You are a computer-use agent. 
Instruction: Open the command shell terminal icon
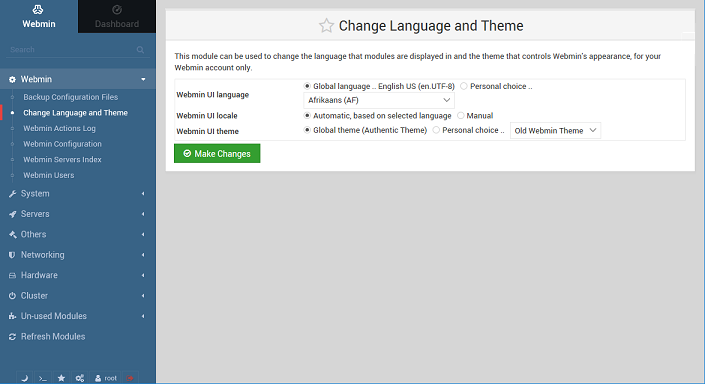[43, 378]
